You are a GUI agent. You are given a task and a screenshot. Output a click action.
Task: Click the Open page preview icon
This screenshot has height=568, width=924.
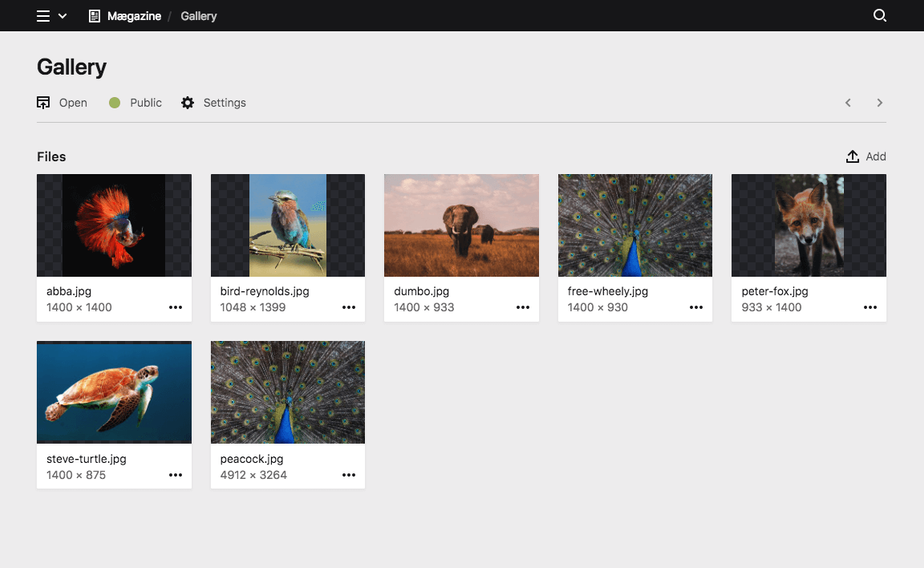pos(44,103)
